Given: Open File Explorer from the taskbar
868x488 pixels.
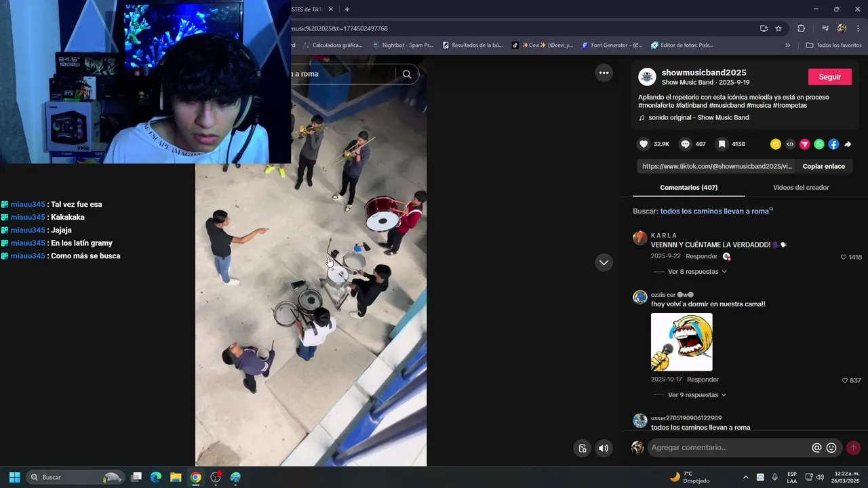Looking at the screenshot, I should click(x=176, y=477).
